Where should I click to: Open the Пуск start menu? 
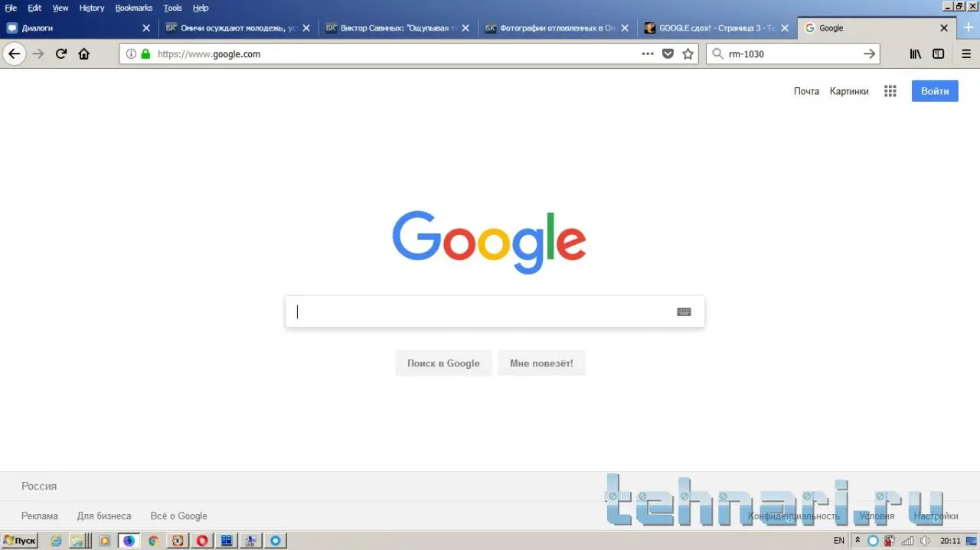pyautogui.click(x=19, y=540)
